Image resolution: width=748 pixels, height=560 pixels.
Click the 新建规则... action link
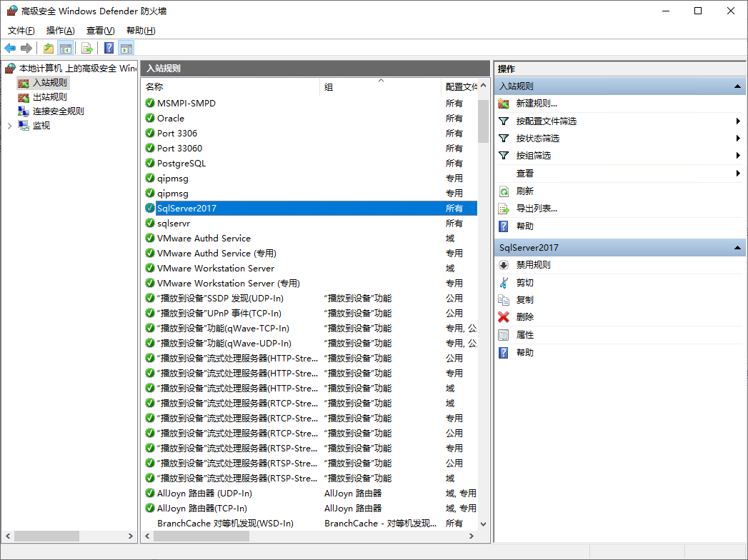tap(537, 104)
